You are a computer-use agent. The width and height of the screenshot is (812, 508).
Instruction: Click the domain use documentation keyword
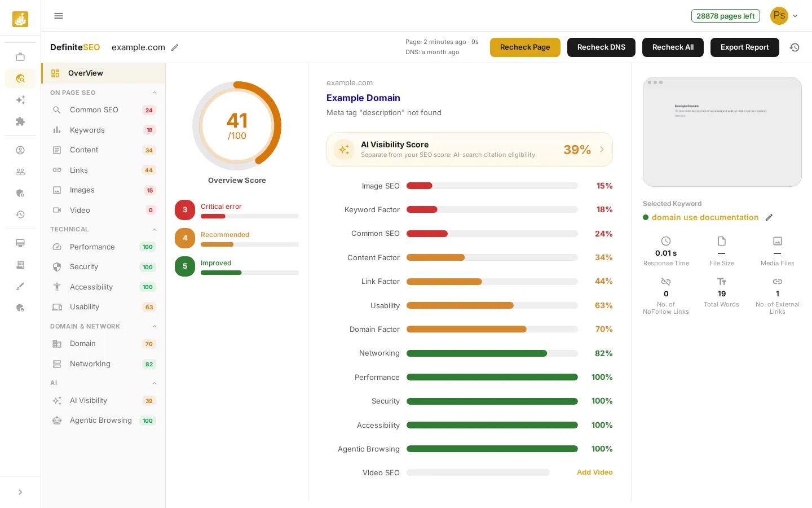[705, 217]
